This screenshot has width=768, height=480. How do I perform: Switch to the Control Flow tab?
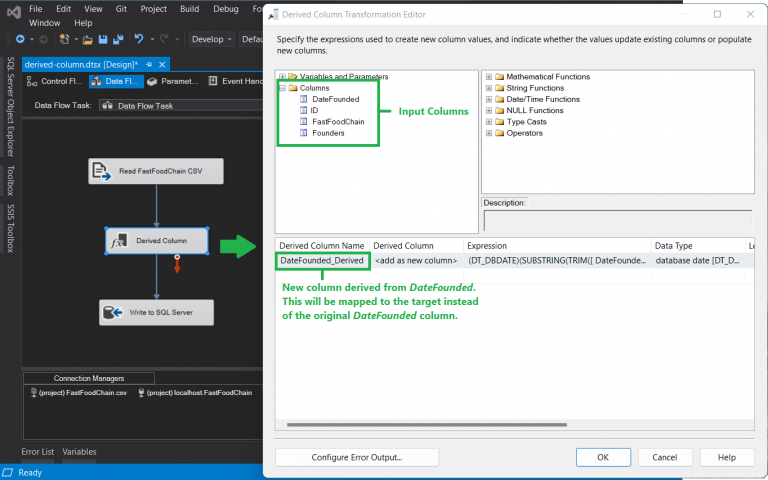click(x=55, y=81)
